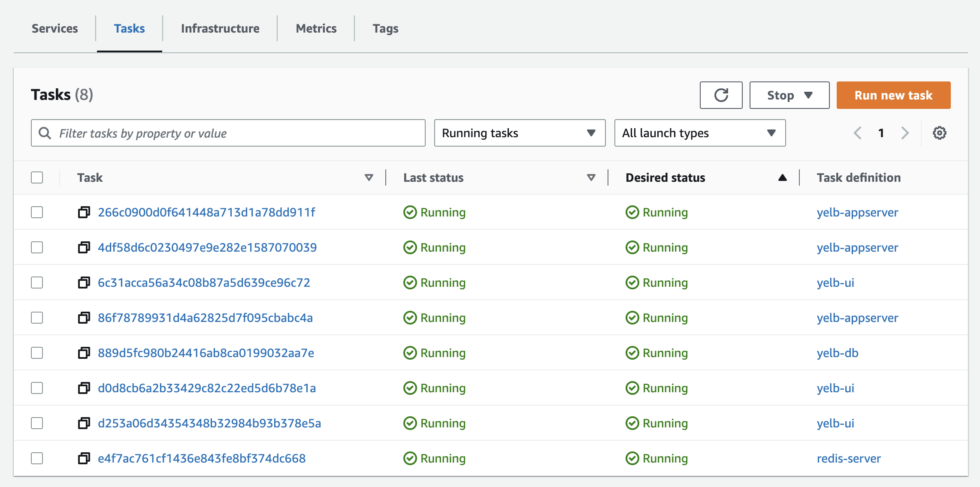Click the filter tasks by property input
The width and height of the screenshot is (980, 487).
[x=228, y=133]
